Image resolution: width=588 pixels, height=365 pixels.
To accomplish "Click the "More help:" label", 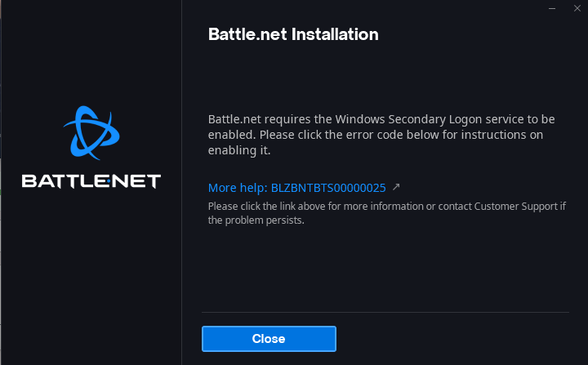I will 238,188.
